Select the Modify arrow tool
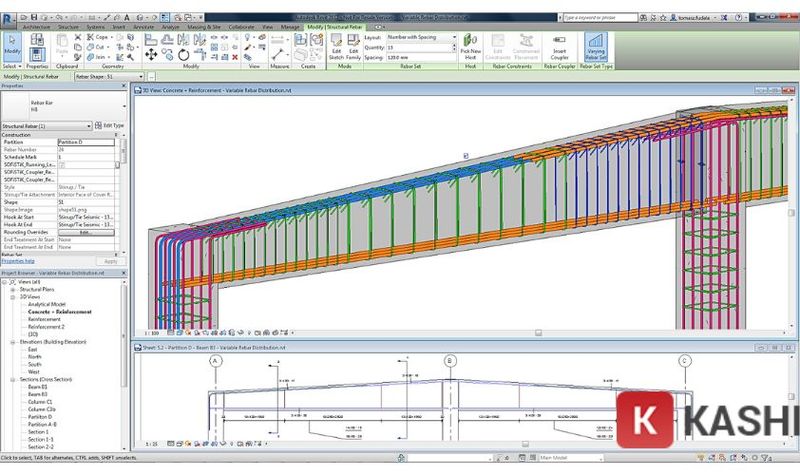The image size is (800, 475). 12,45
